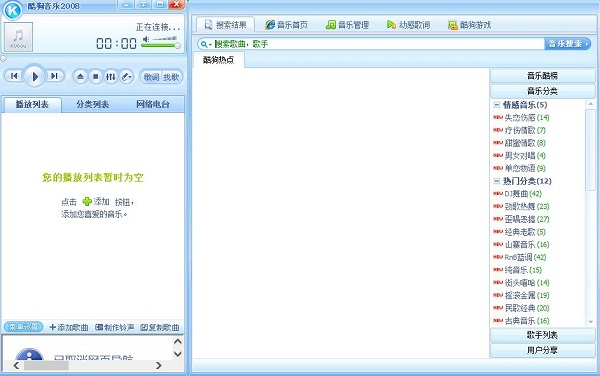This screenshot has height=376, width=600.
Task: Select the 酷狗热点 sub-tab
Action: [x=218, y=60]
